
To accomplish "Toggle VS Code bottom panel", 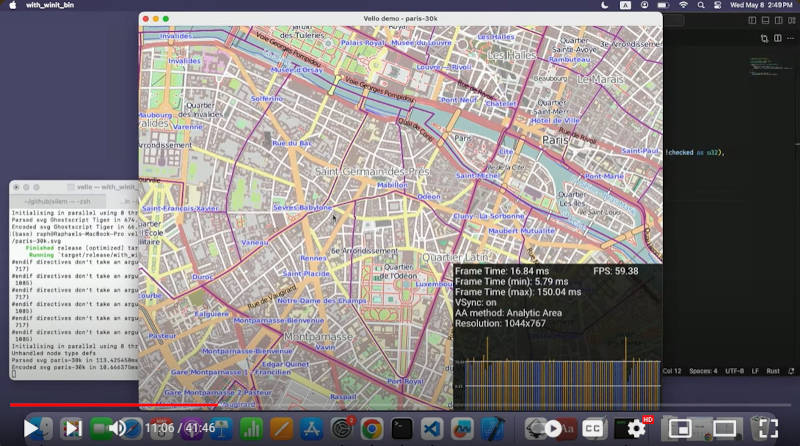I will tap(765, 20).
